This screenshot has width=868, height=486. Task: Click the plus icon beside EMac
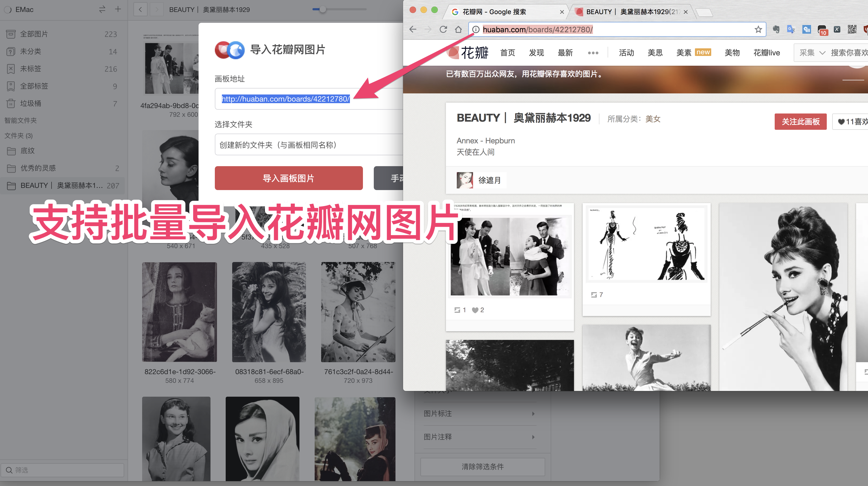coord(118,9)
